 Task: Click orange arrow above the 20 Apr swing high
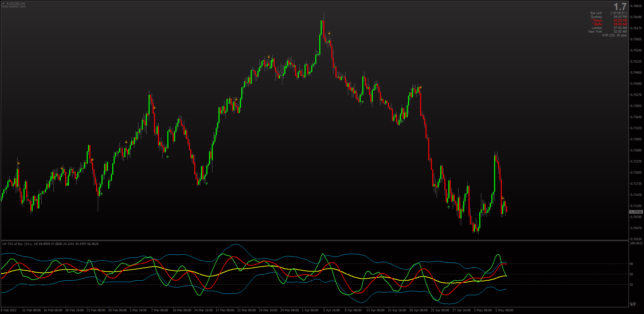pos(420,87)
